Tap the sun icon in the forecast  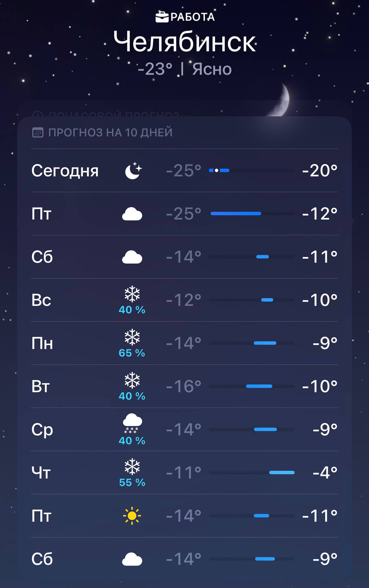click(132, 516)
